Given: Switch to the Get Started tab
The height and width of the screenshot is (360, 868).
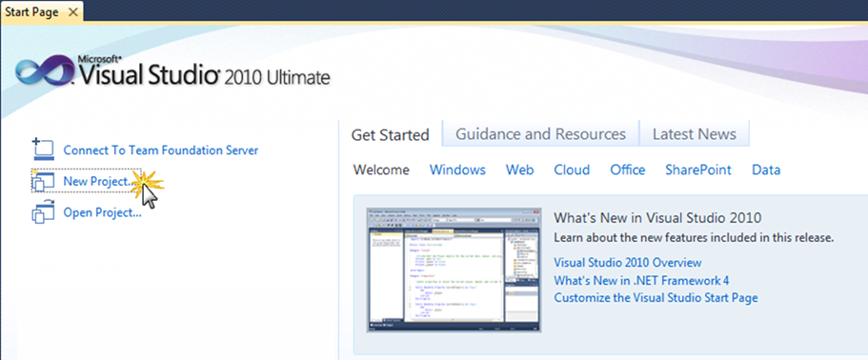Looking at the screenshot, I should (391, 134).
